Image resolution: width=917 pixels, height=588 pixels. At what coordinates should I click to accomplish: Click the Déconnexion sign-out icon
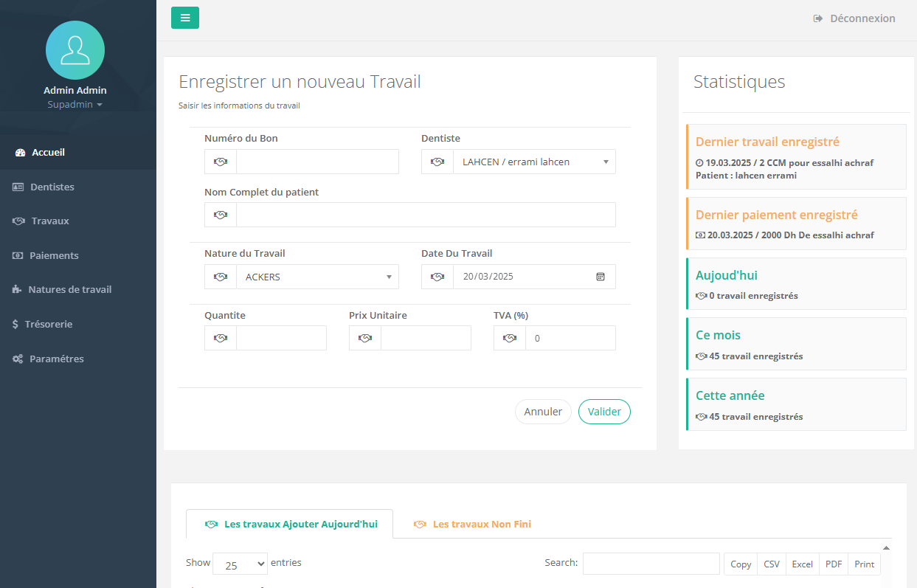(818, 18)
